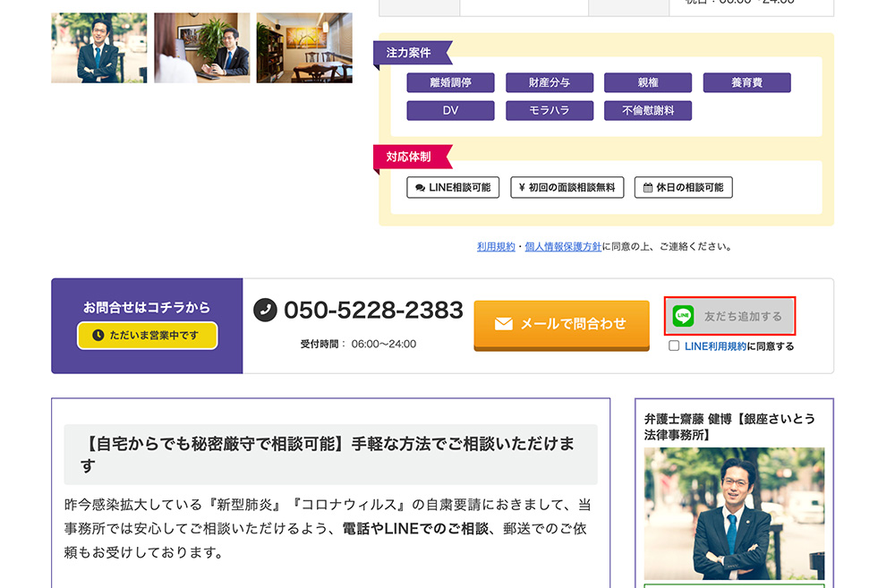Open first thumbnail of lawyer outdoors
The image size is (895, 588).
pos(99,48)
